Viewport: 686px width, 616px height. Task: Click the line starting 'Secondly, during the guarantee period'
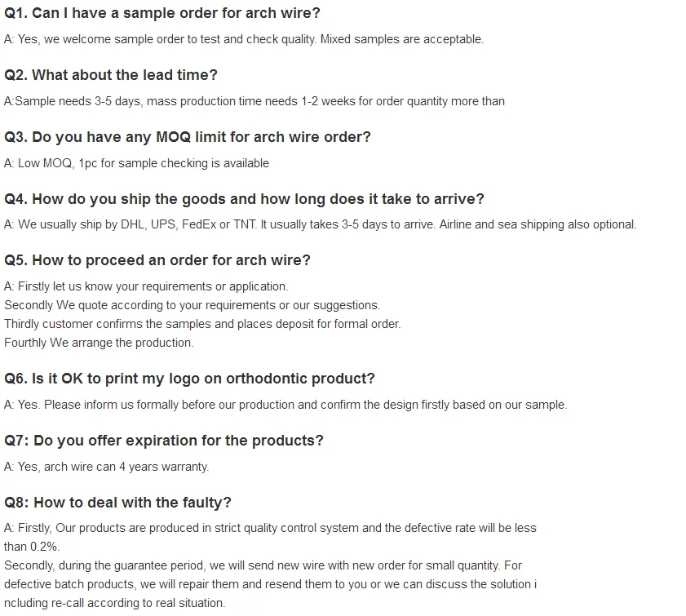[x=263, y=565]
